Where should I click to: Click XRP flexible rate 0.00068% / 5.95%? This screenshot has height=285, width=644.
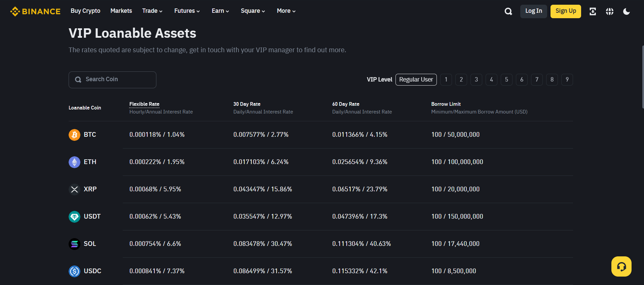[155, 189]
